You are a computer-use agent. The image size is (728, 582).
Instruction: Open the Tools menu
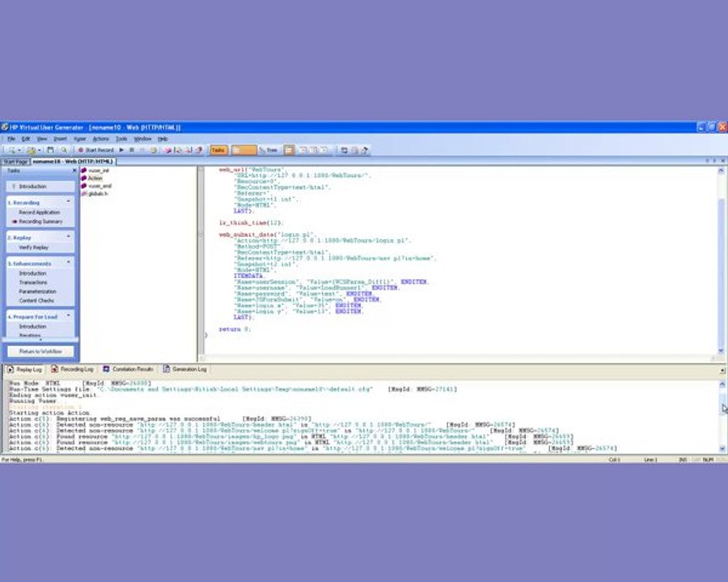tap(121, 139)
